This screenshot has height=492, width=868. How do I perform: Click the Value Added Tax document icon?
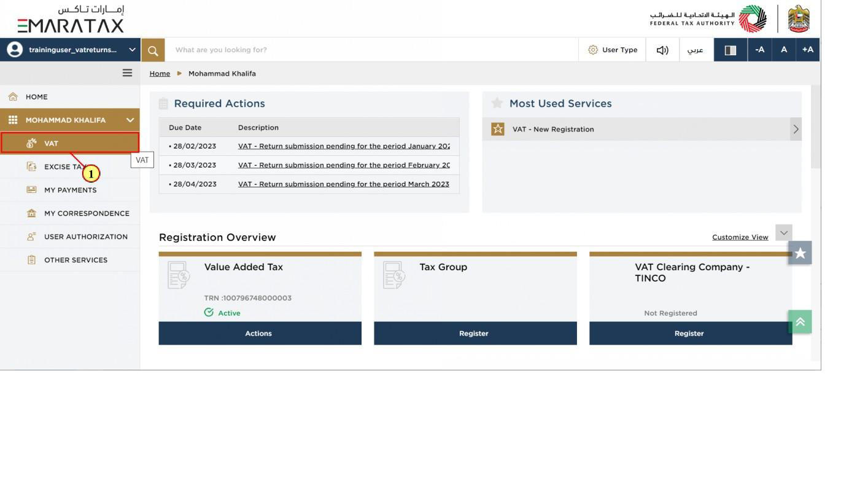[x=179, y=275]
